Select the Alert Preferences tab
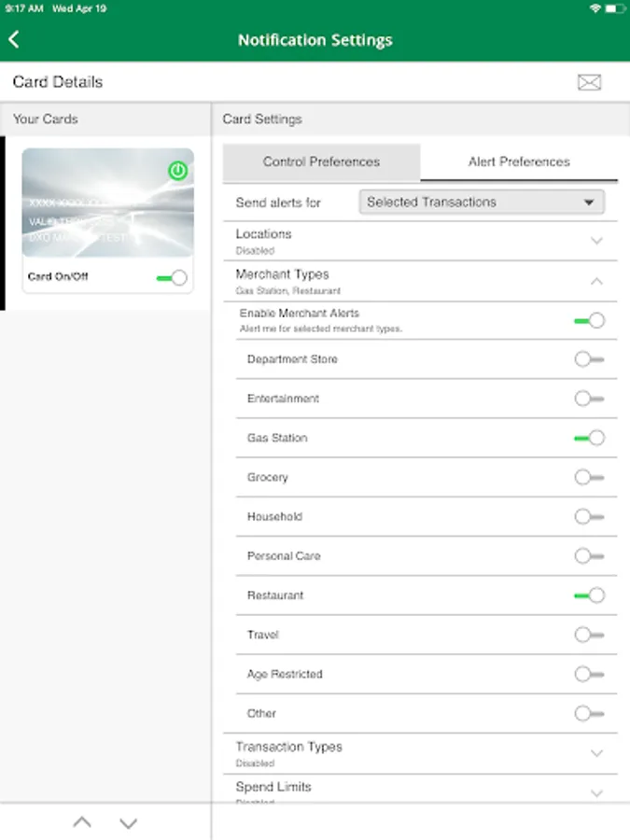 coord(519,161)
